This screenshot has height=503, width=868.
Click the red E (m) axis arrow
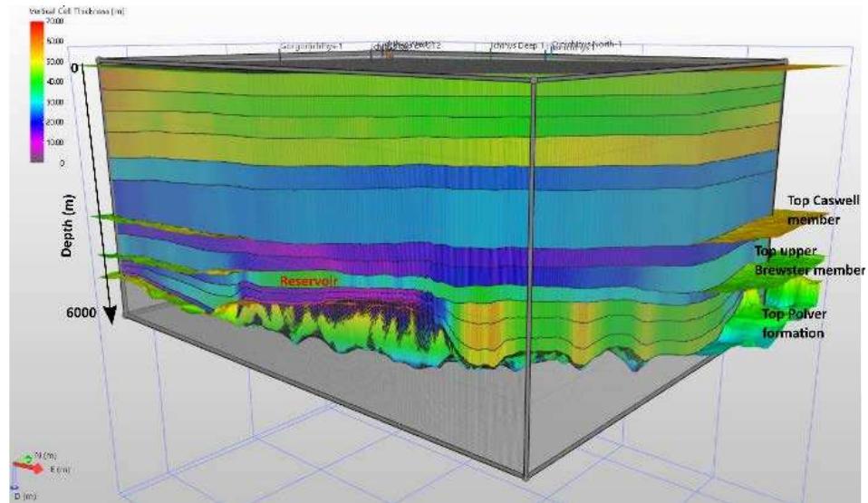(x=28, y=468)
